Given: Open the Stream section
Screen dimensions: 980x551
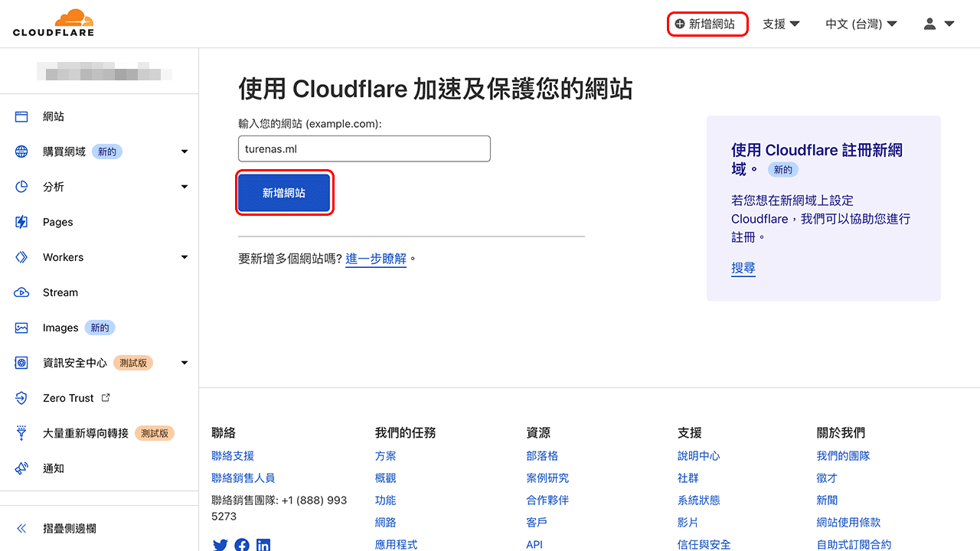Looking at the screenshot, I should (61, 292).
